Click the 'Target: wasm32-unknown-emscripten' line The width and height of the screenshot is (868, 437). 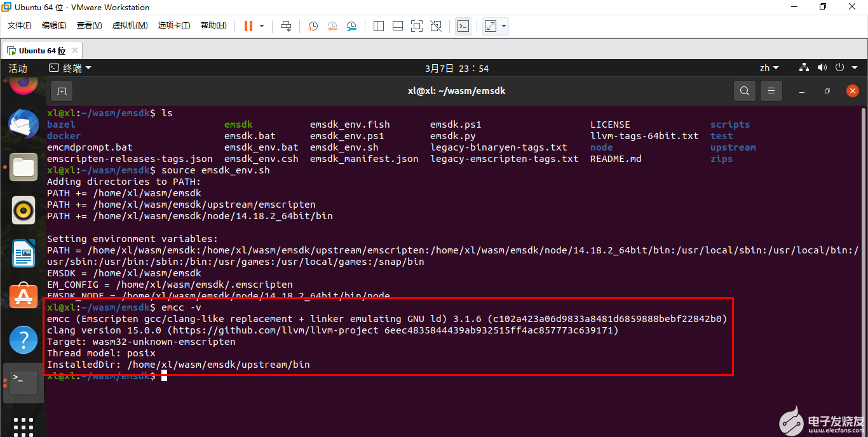[x=141, y=342]
